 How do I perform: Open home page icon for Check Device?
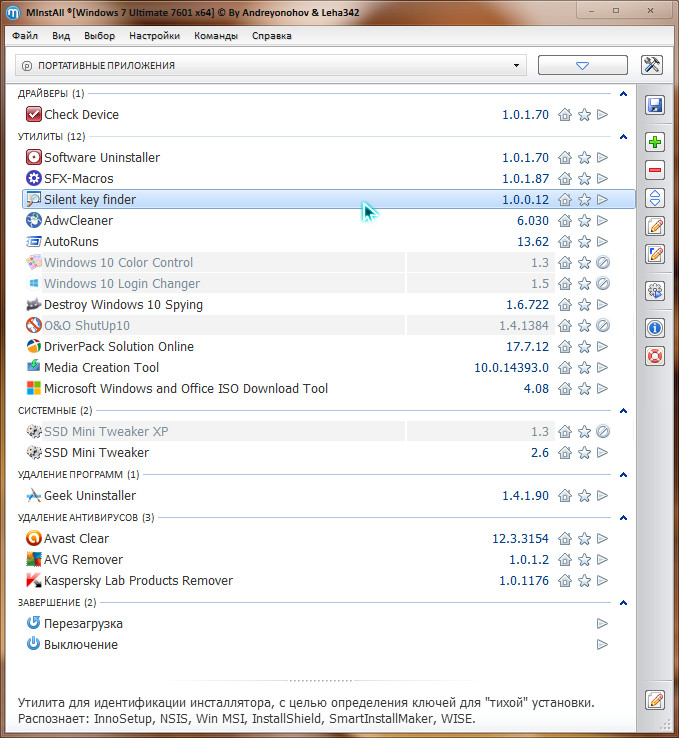pyautogui.click(x=565, y=114)
